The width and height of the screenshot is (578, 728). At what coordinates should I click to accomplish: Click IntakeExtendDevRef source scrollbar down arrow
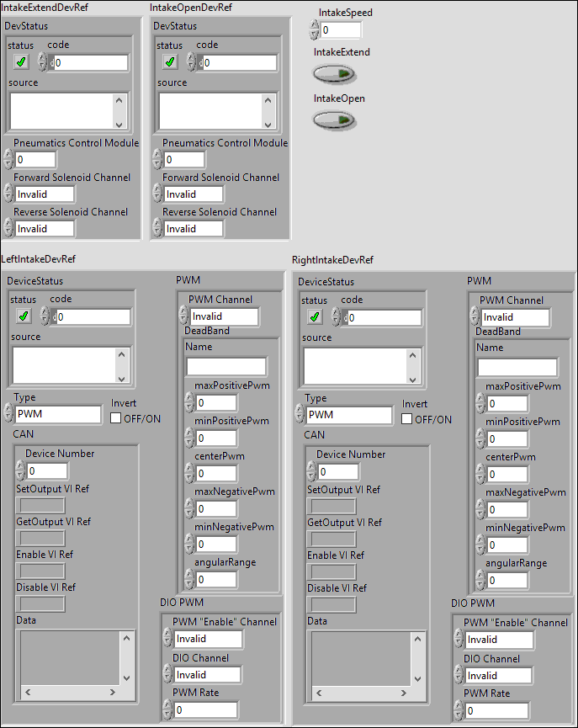tap(119, 124)
